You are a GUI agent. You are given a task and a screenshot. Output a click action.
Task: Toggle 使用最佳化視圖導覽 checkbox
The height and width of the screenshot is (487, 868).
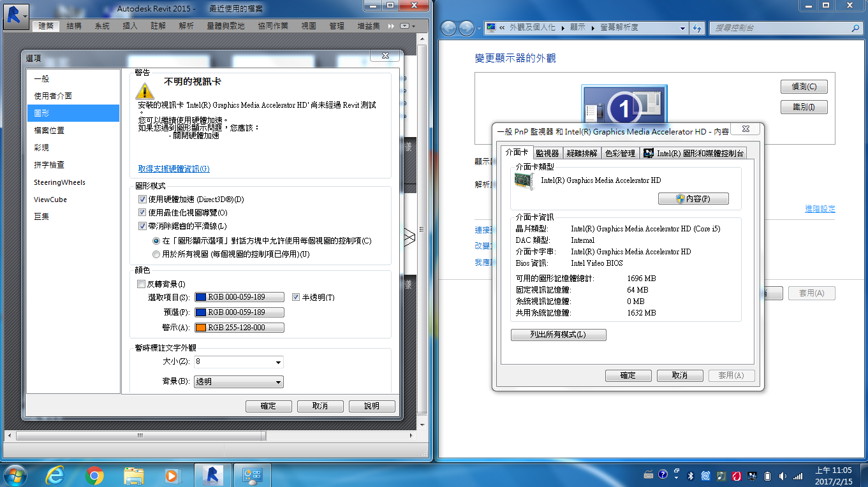coord(142,212)
